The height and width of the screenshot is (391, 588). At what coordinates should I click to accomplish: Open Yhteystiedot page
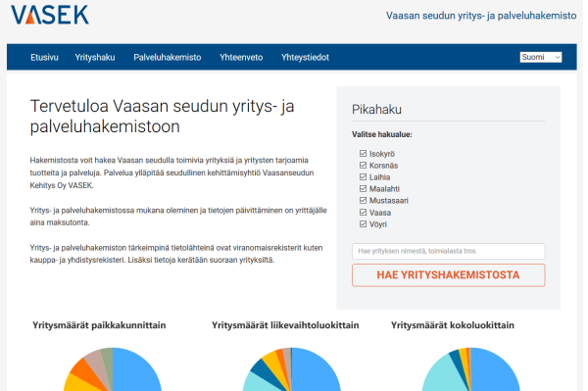[x=305, y=58]
